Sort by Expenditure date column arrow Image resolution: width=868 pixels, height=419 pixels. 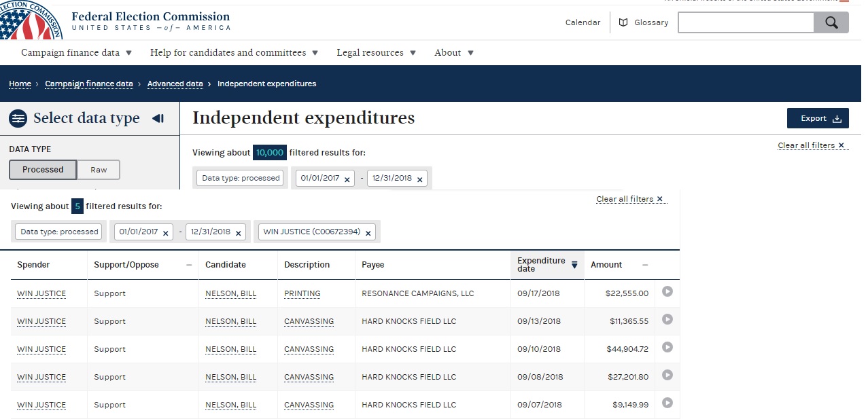click(x=574, y=265)
